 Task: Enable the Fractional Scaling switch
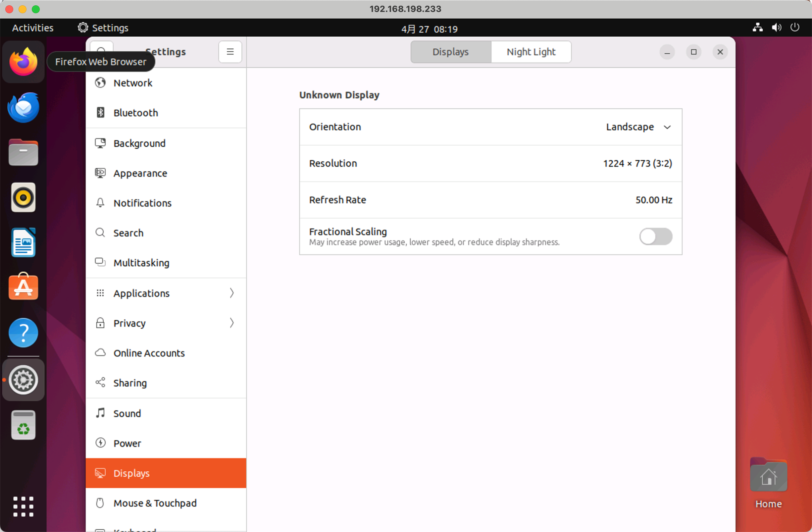[x=655, y=237]
